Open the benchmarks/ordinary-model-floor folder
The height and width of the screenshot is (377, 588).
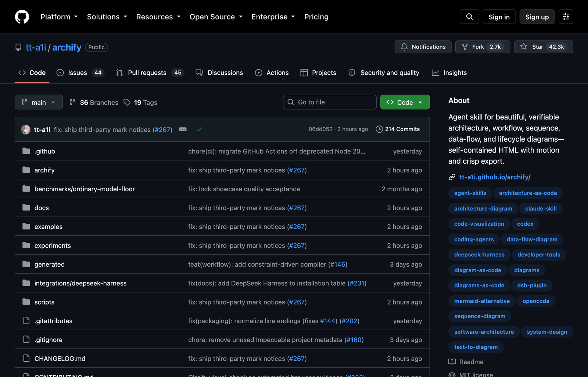(85, 189)
